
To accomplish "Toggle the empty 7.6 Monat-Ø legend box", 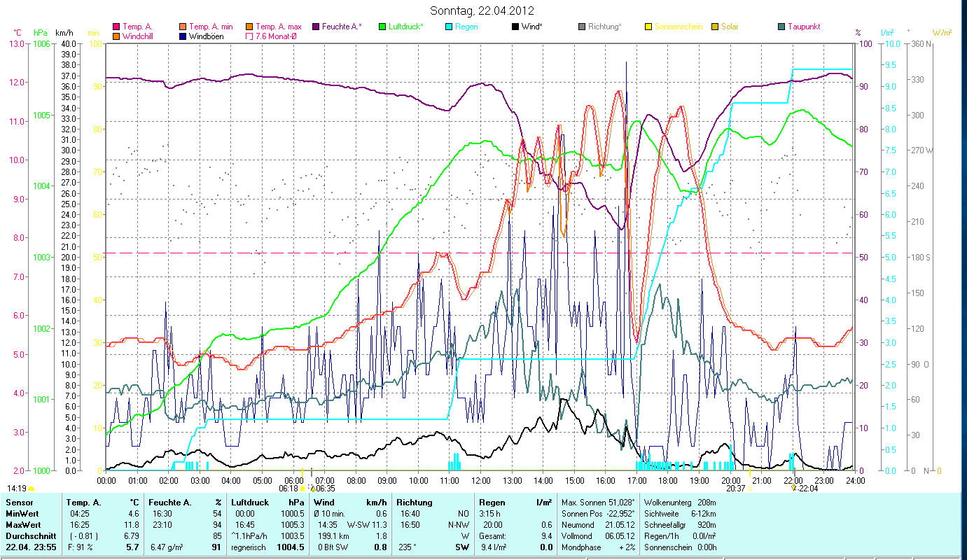I will pos(249,36).
